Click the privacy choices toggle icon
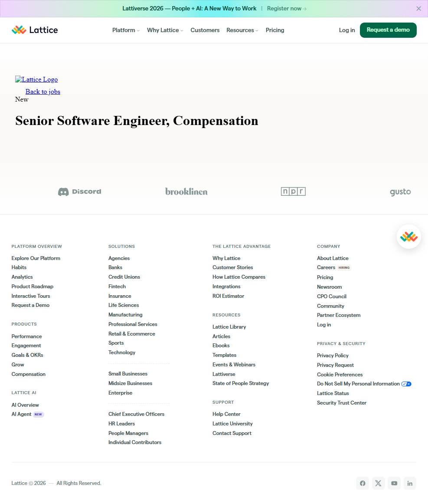The height and width of the screenshot is (504, 428). pos(406,384)
